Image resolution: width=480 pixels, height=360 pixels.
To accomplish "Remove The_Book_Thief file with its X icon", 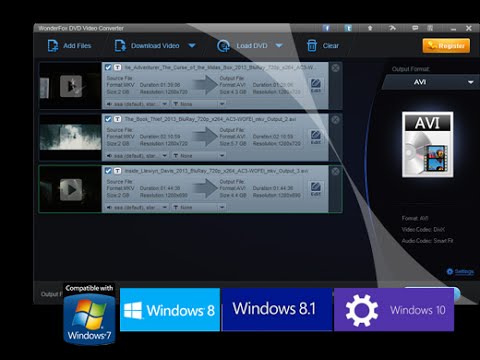I will [335, 120].
